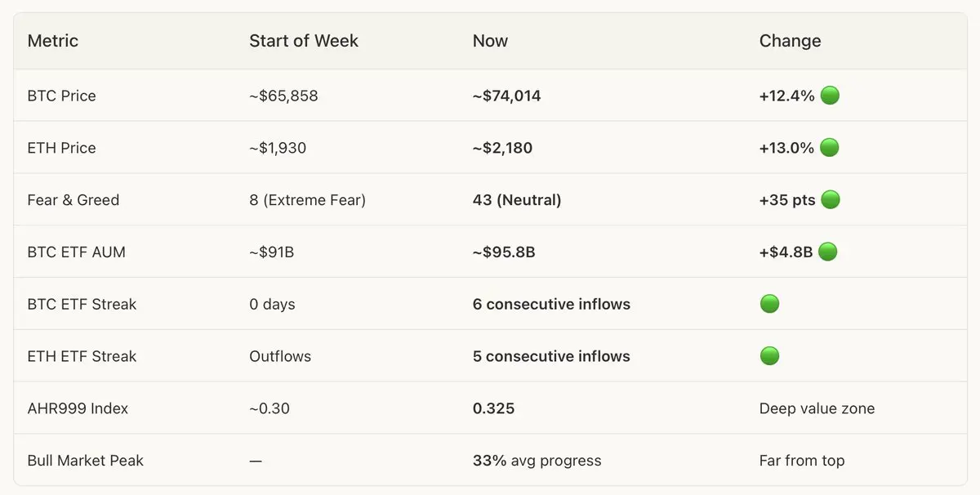Click green circle next to +35 pts
Viewport: 980px width, 495px height.
click(831, 200)
